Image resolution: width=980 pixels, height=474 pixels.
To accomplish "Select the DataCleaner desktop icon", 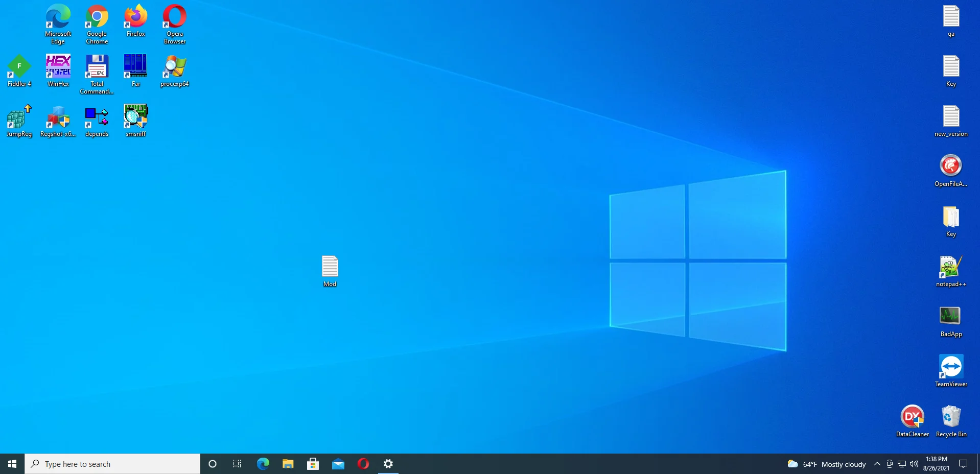I will point(912,421).
